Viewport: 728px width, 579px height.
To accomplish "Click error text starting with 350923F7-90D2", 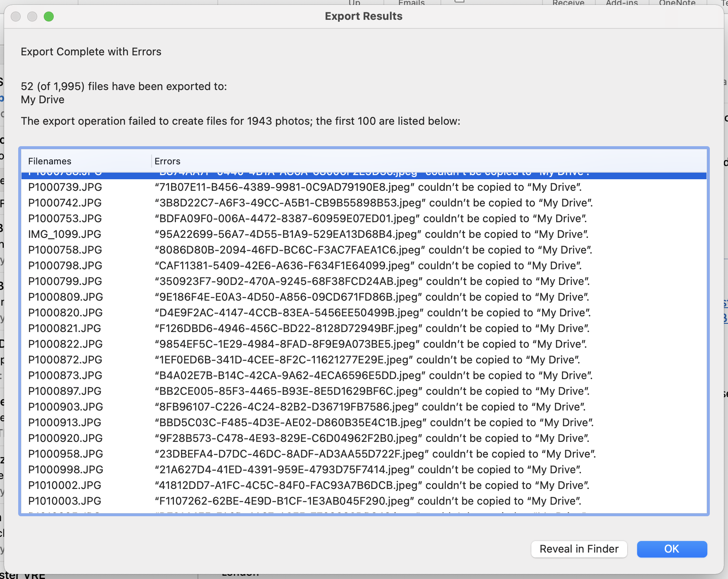I will coord(372,281).
